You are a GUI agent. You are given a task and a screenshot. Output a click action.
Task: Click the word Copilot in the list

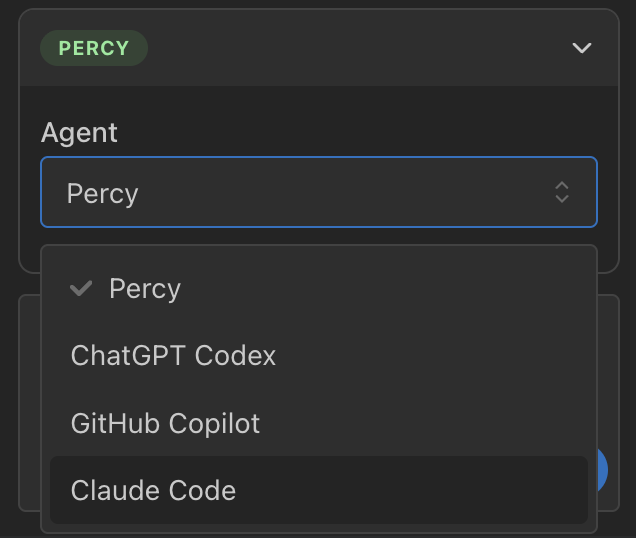click(x=214, y=423)
